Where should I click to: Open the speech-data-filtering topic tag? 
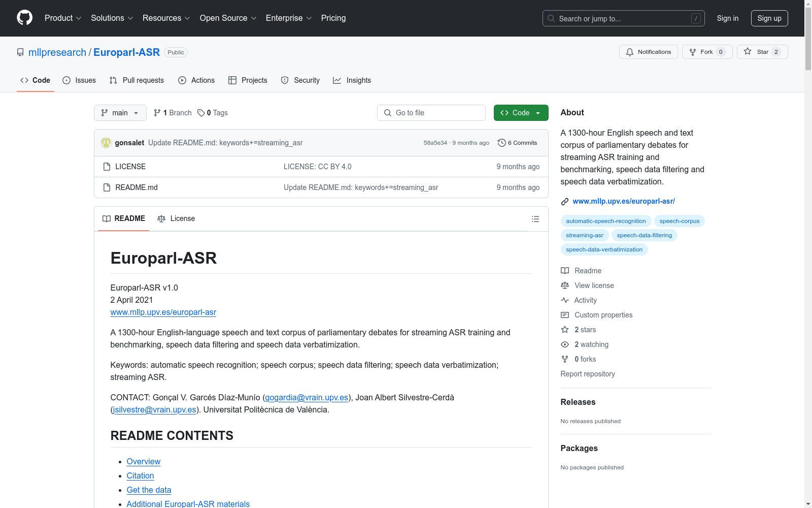pyautogui.click(x=645, y=235)
